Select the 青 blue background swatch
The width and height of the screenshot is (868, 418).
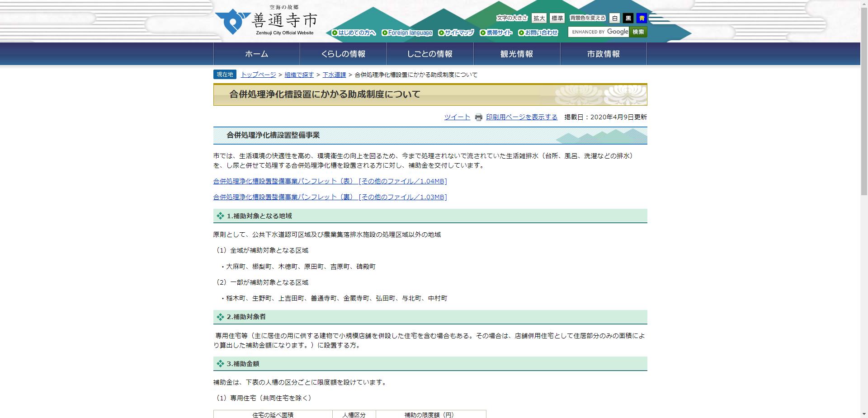pyautogui.click(x=642, y=18)
